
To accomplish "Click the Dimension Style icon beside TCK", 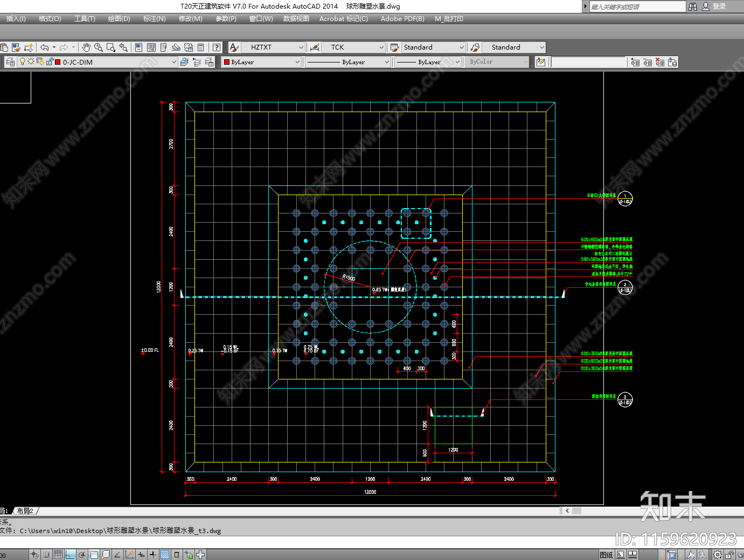I will (315, 47).
